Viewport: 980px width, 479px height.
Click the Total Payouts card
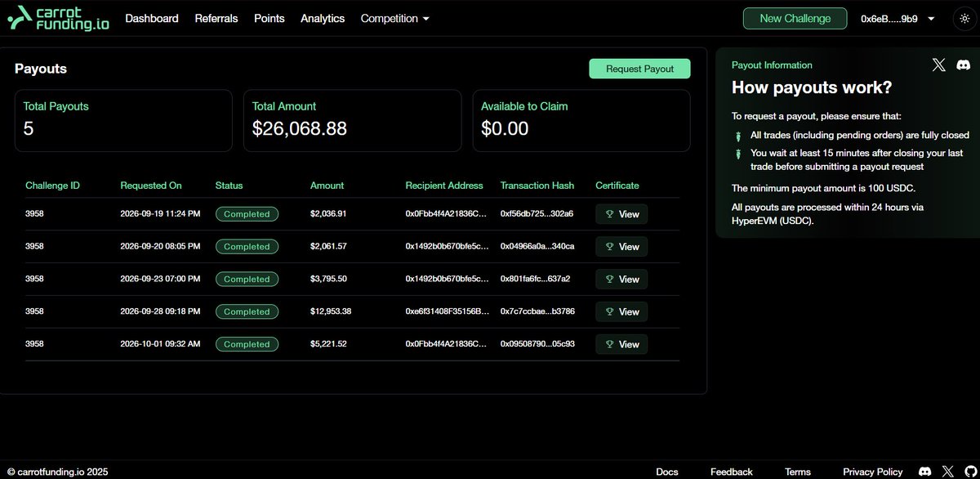coord(123,120)
